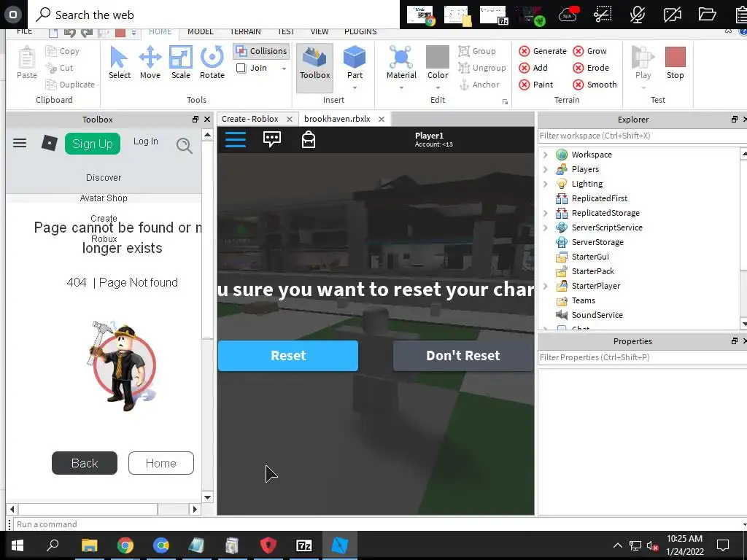Click Ungroup in the Edit group
Screen dimensions: 747x560
(x=482, y=68)
